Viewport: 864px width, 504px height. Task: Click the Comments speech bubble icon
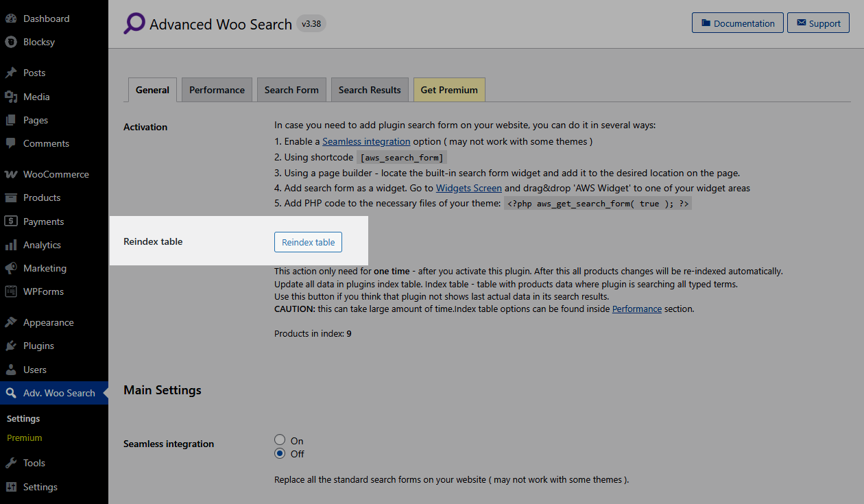(x=11, y=143)
